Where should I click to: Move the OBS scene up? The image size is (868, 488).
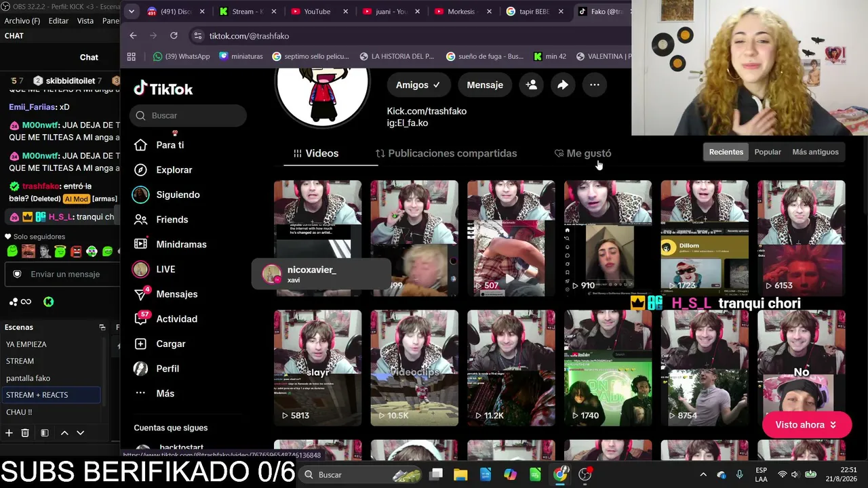click(64, 433)
